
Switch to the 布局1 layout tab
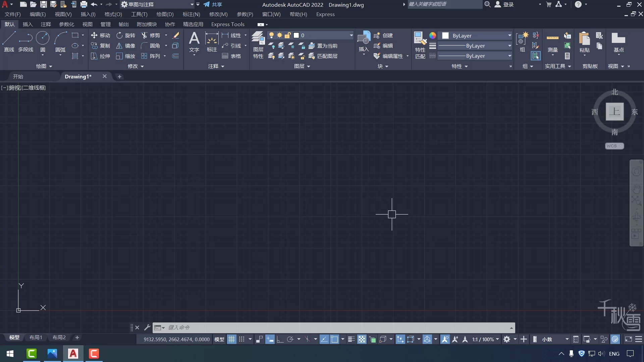click(36, 337)
